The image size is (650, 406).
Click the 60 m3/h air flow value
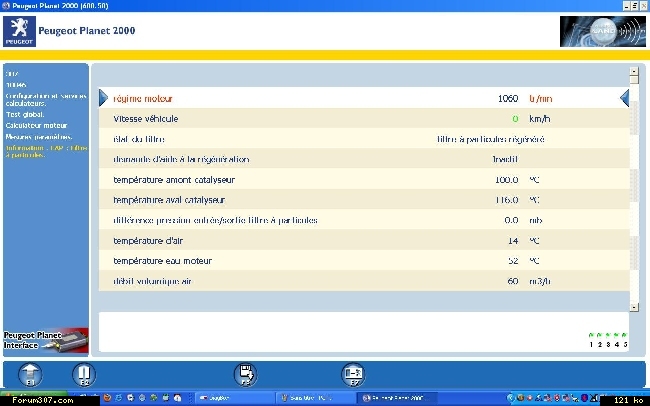click(513, 281)
